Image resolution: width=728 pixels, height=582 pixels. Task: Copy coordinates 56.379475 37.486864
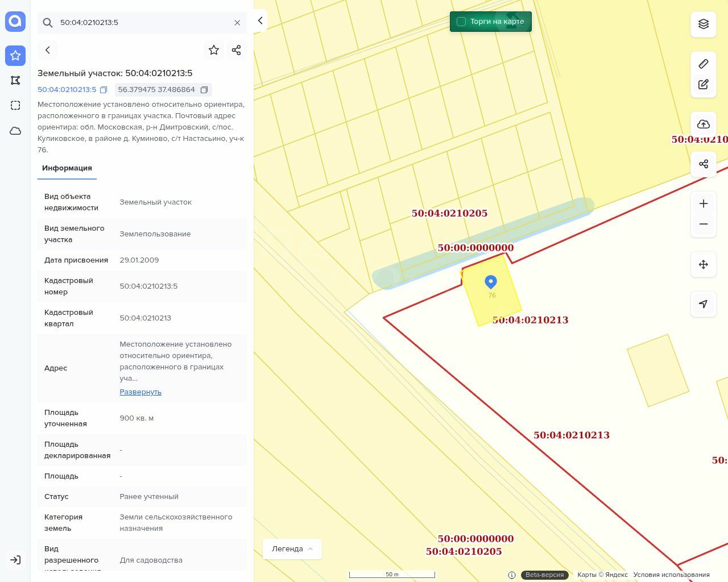pyautogui.click(x=204, y=90)
